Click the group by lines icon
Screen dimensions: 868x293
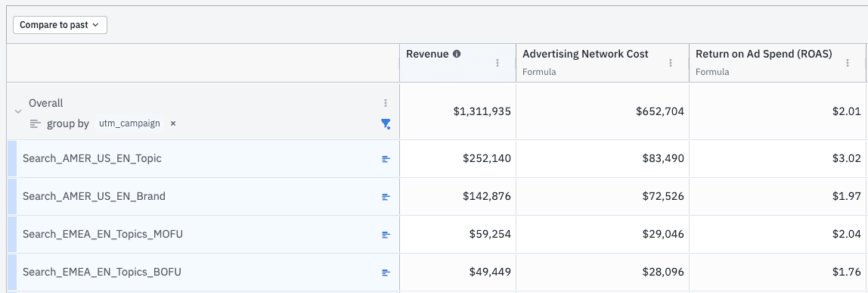point(36,124)
